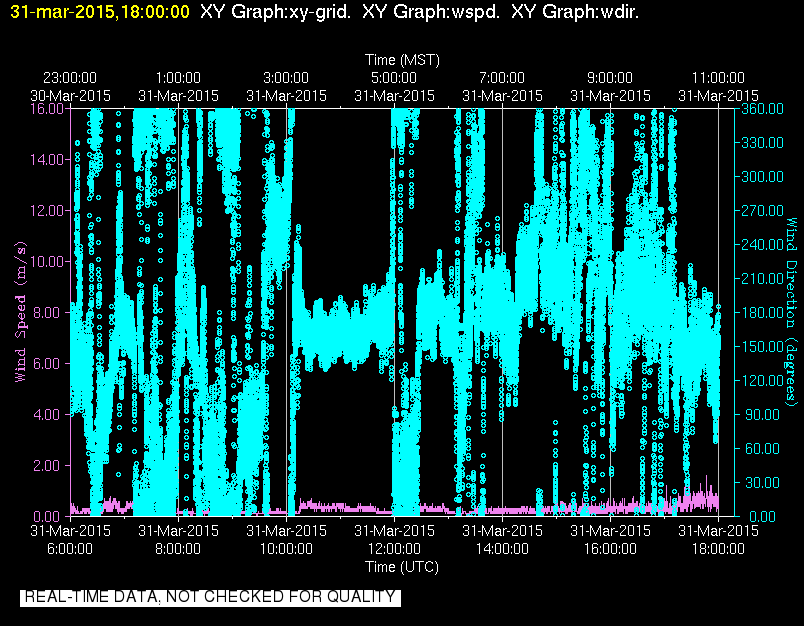Click the 3:00:00 MST tick label

[x=286, y=78]
